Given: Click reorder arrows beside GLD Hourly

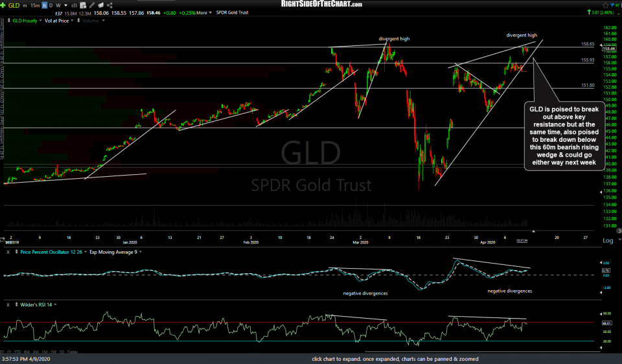Looking at the screenshot, I should (x=8, y=20).
